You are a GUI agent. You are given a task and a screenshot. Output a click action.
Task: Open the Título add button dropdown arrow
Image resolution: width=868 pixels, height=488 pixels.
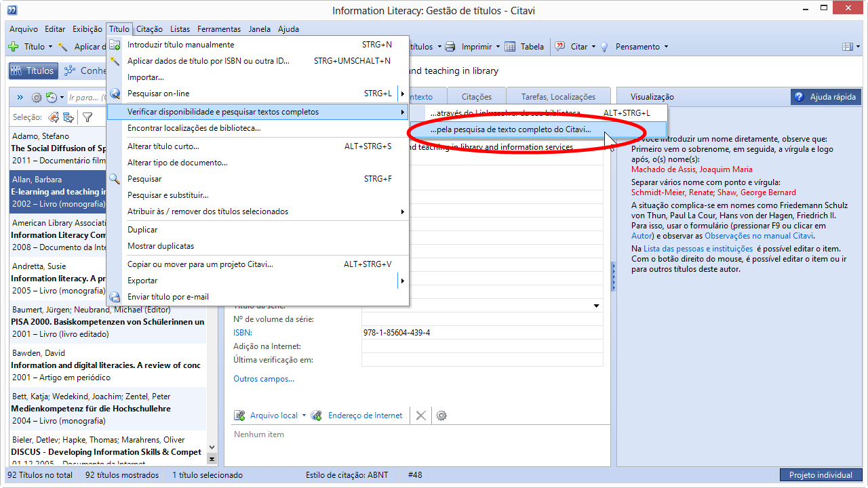50,47
